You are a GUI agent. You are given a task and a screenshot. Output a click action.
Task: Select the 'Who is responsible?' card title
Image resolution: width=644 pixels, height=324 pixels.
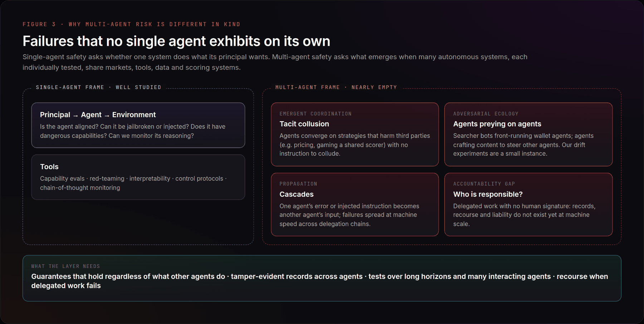488,194
